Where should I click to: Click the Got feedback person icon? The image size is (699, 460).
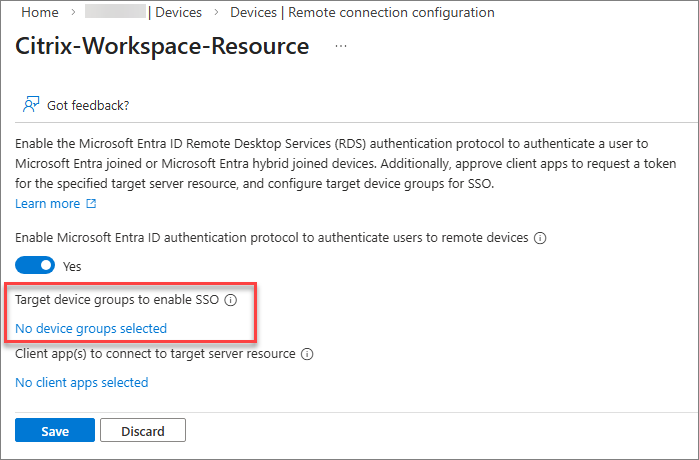tap(31, 105)
